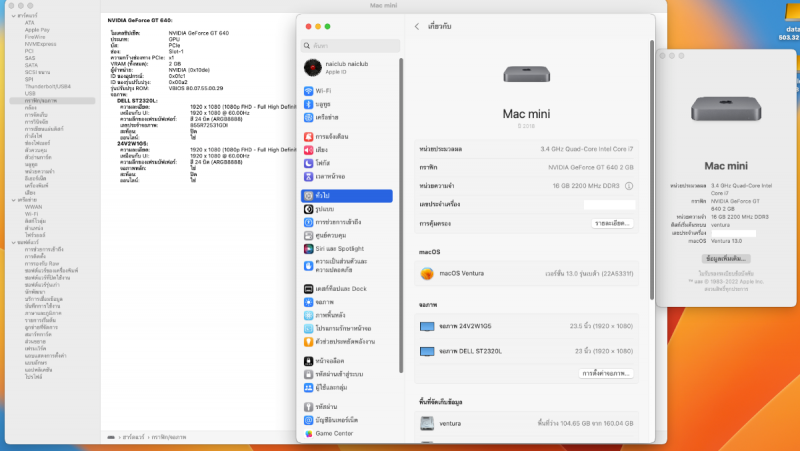Select Wi-Fi in System Information tree

point(31,214)
